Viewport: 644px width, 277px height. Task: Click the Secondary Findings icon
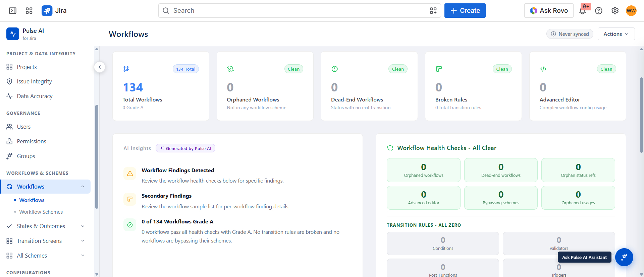130,199
